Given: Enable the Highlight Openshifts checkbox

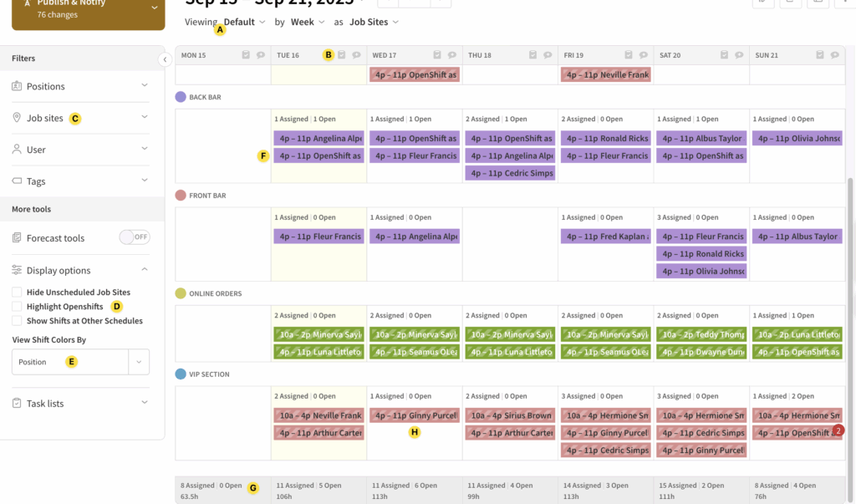Looking at the screenshot, I should click(x=18, y=307).
